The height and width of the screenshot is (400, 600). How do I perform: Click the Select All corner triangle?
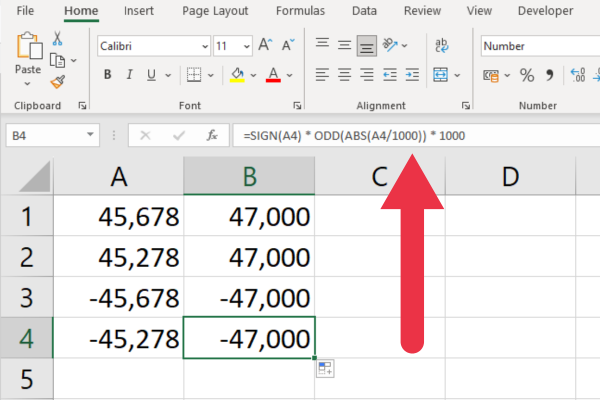34,176
